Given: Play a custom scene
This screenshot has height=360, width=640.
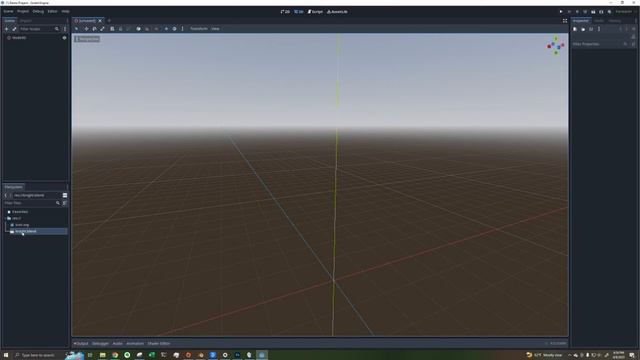Looking at the screenshot, I should tap(601, 12).
